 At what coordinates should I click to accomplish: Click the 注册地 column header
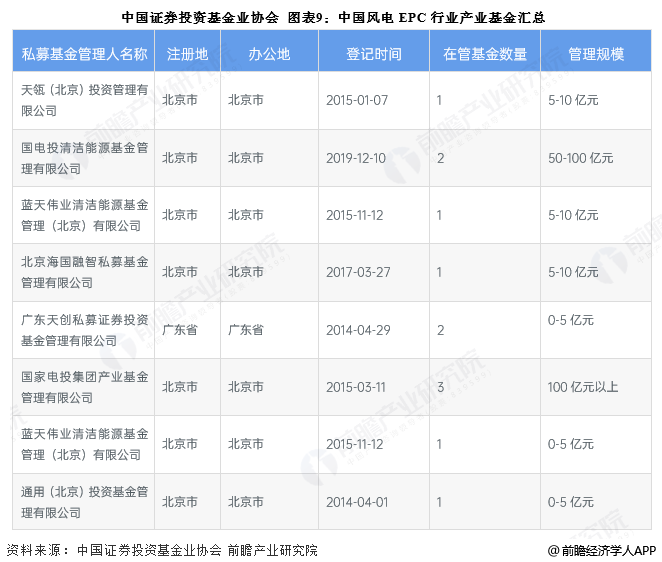187,53
